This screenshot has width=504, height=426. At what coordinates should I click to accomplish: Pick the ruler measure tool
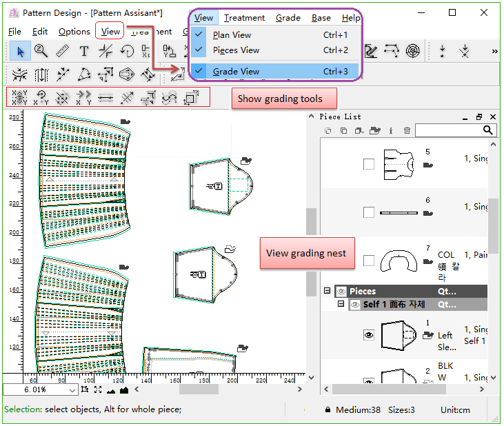tap(63, 51)
